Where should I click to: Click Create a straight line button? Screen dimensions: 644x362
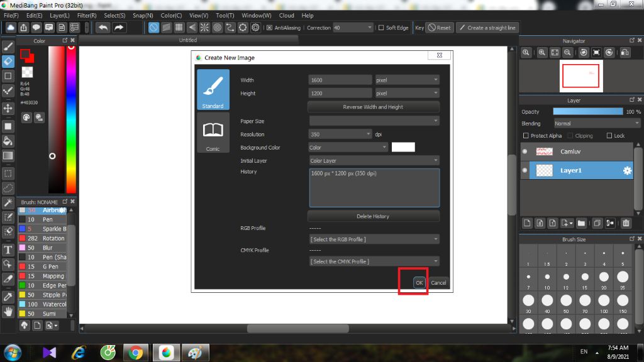tap(487, 28)
